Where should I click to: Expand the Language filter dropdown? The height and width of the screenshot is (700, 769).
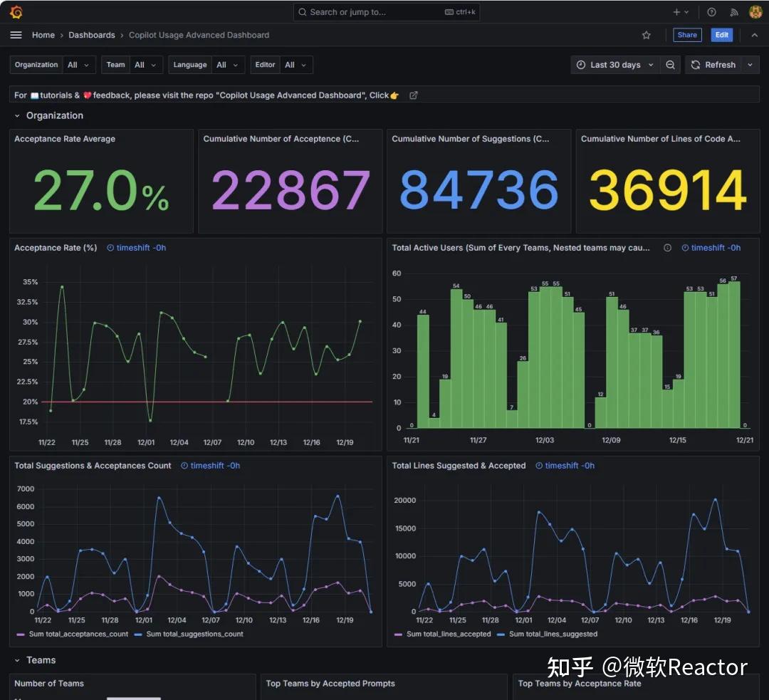227,65
